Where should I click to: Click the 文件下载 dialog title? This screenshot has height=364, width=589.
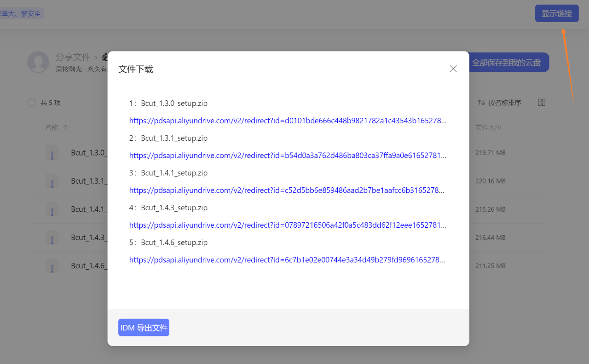[136, 69]
